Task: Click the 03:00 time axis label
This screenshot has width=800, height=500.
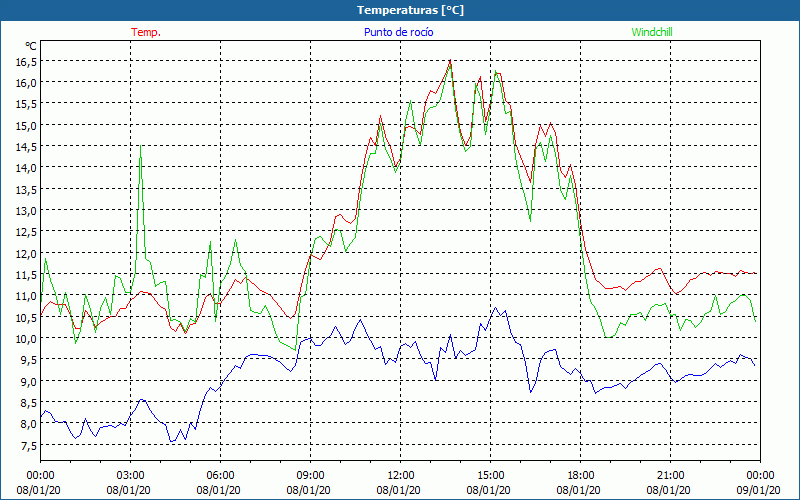Action: click(x=131, y=476)
